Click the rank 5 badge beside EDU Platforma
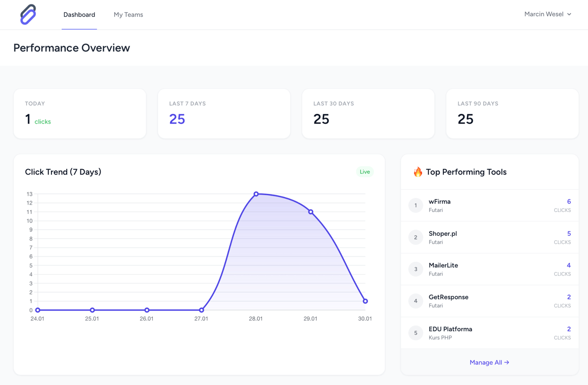This screenshot has height=385, width=588. point(416,333)
